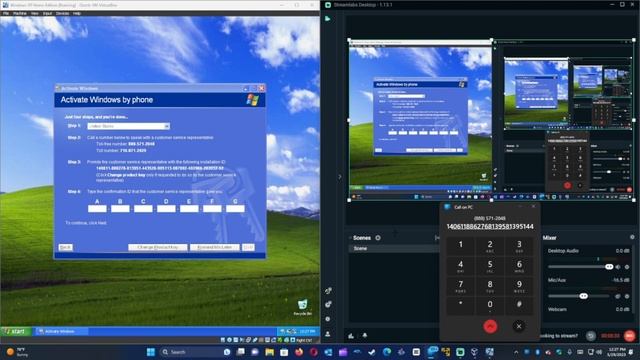Image resolution: width=640 pixels, height=360 pixels.
Task: Click the Streamlabs editor icon in the sidebar
Action: click(327, 19)
